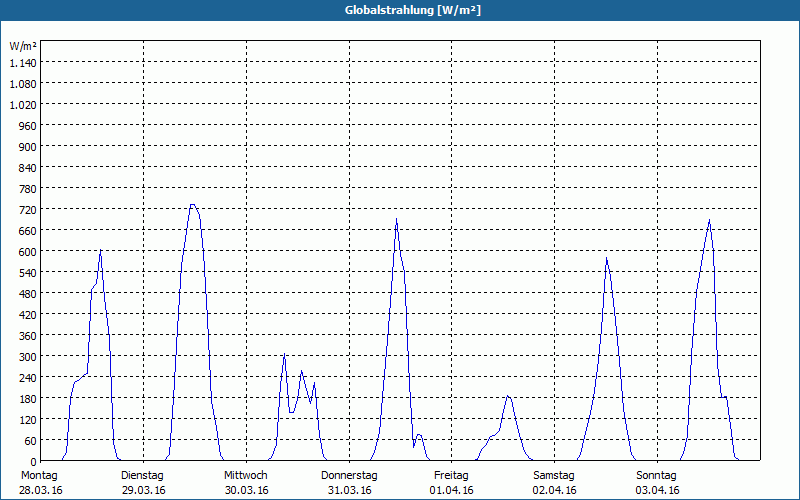Viewport: 800px width, 500px height.
Task: Click Monday's radiation peak near 600
Action: click(101, 250)
